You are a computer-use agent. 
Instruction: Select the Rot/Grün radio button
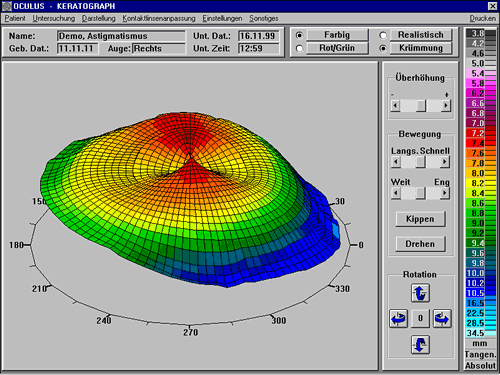299,48
